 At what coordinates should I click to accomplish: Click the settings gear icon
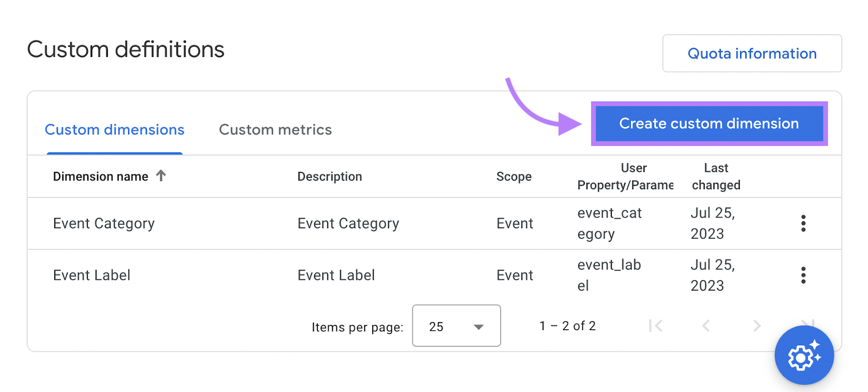(x=805, y=355)
